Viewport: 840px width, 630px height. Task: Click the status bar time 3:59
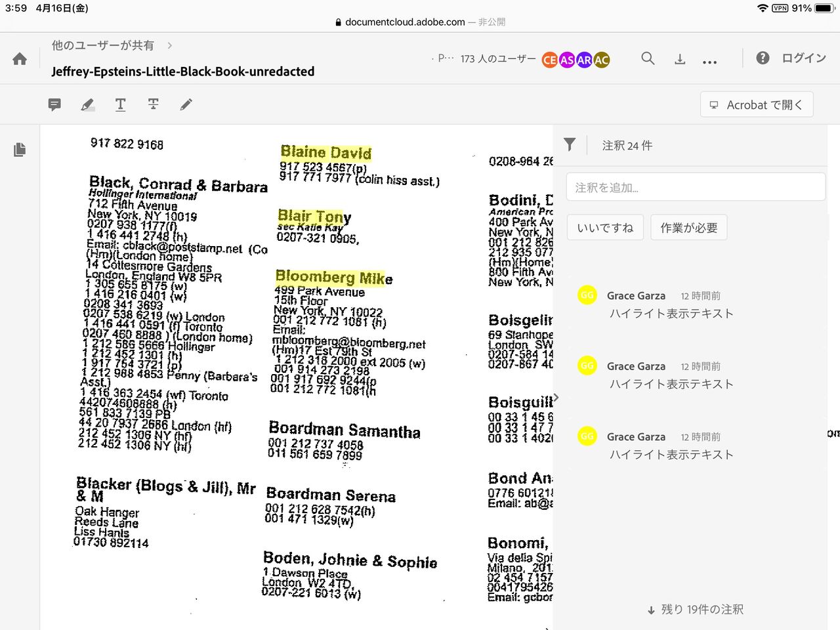pyautogui.click(x=16, y=8)
